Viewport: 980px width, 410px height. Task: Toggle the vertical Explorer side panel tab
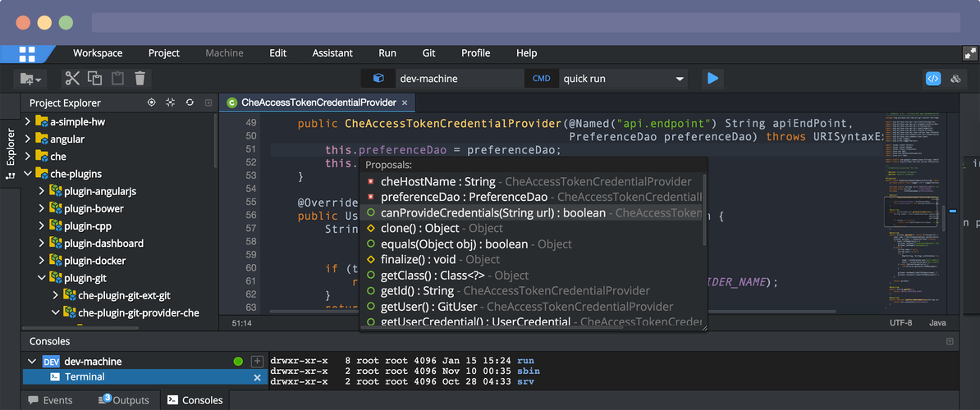[11, 153]
